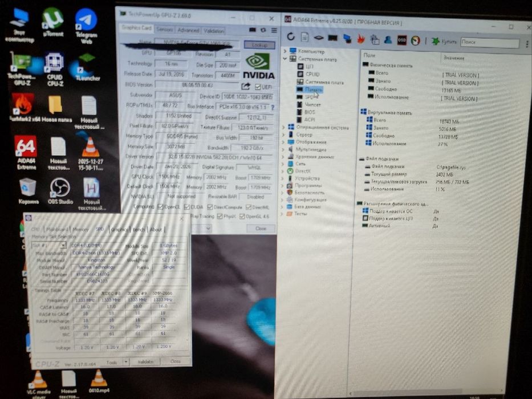Toggle the OpenCL computing checkbox

pos(160,207)
